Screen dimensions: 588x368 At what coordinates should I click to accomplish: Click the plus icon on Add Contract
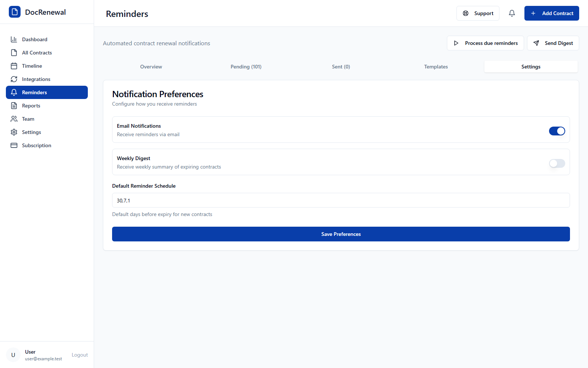coord(533,13)
